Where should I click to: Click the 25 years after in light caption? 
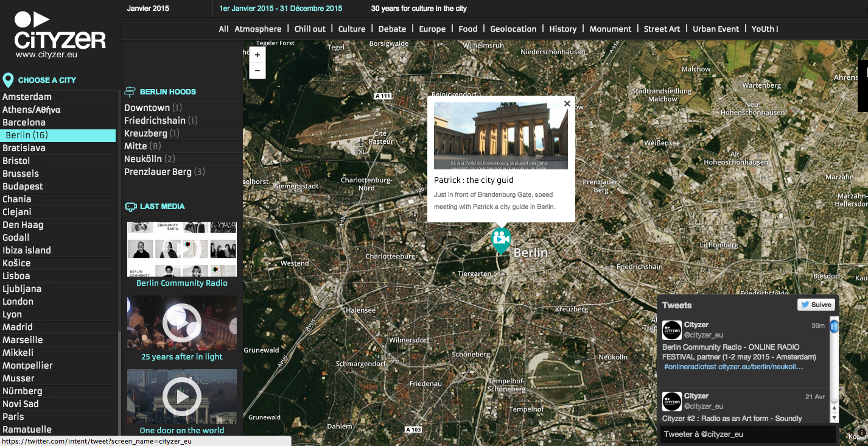point(182,357)
